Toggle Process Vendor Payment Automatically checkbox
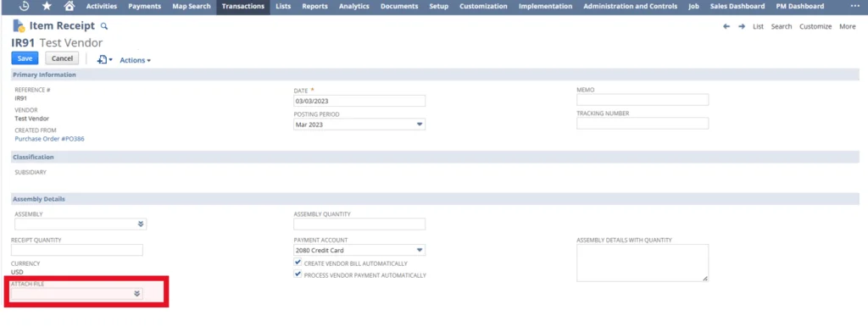The height and width of the screenshot is (332, 868). click(298, 274)
